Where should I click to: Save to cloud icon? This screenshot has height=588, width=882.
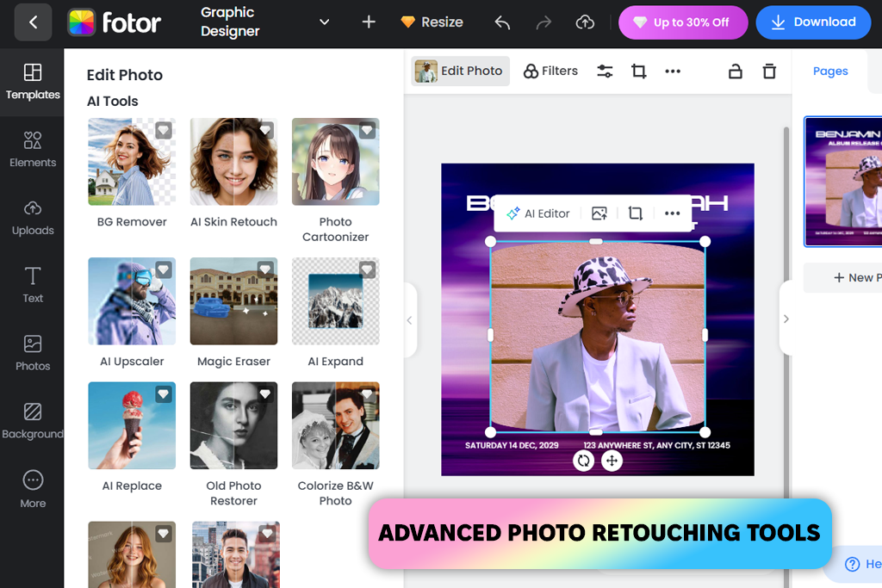tap(585, 22)
